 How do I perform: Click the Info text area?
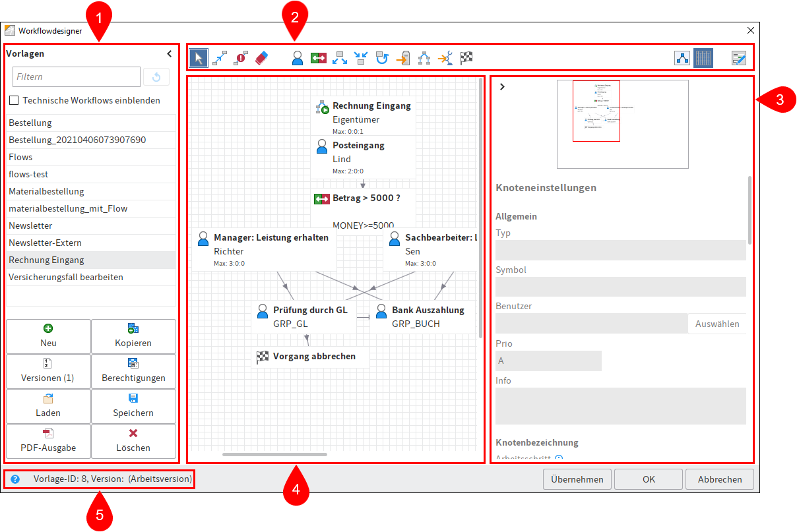pyautogui.click(x=621, y=406)
